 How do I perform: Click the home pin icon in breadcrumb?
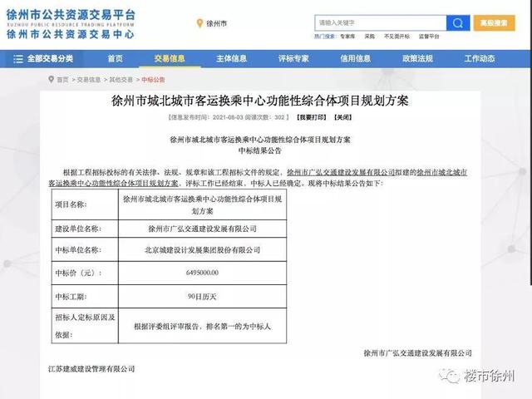pos(52,80)
